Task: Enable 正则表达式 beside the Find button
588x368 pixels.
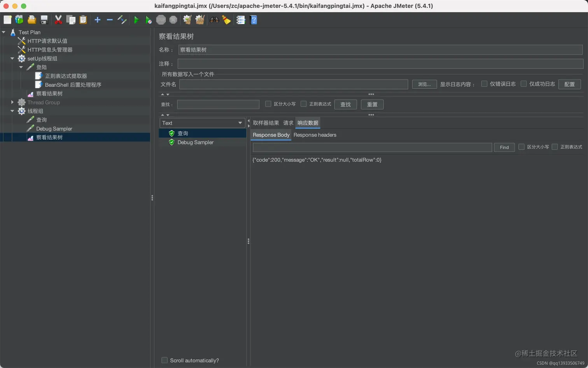Action: 555,147
